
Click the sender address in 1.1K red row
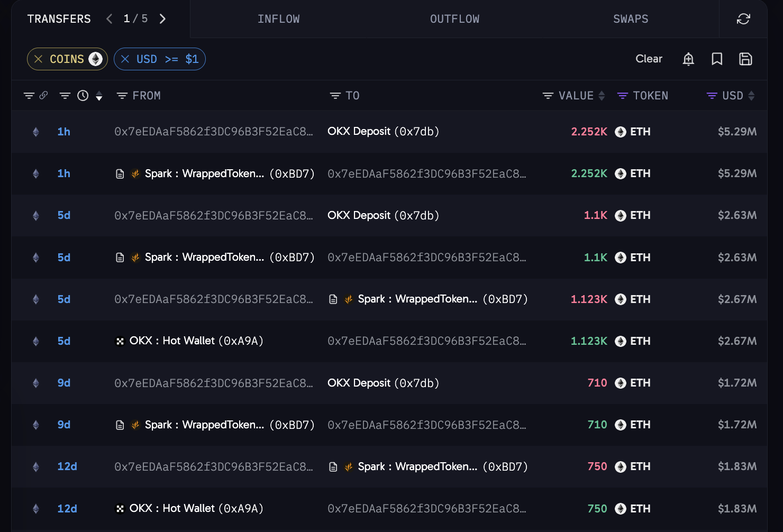click(214, 215)
